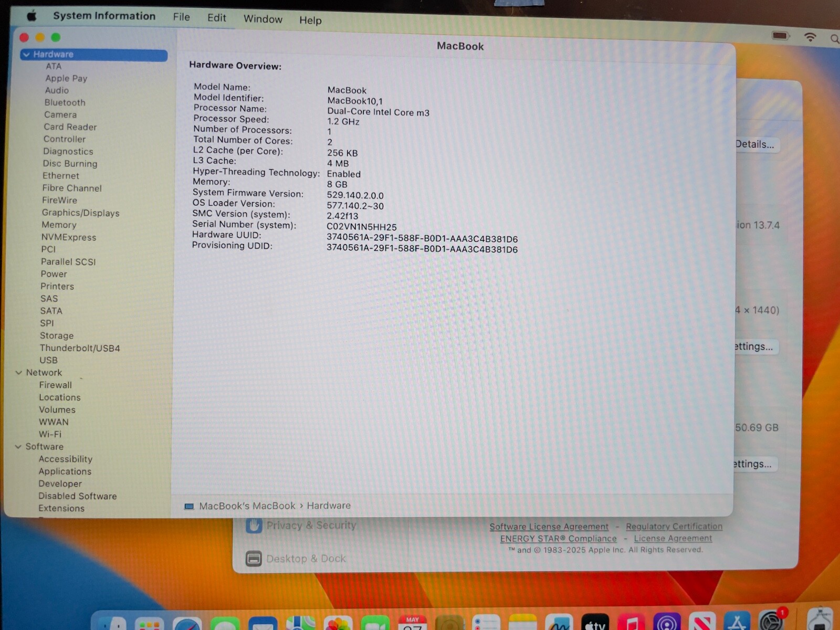This screenshot has height=630, width=840.
Task: Click the 1.2 GHz processor speed value
Action: (x=343, y=122)
